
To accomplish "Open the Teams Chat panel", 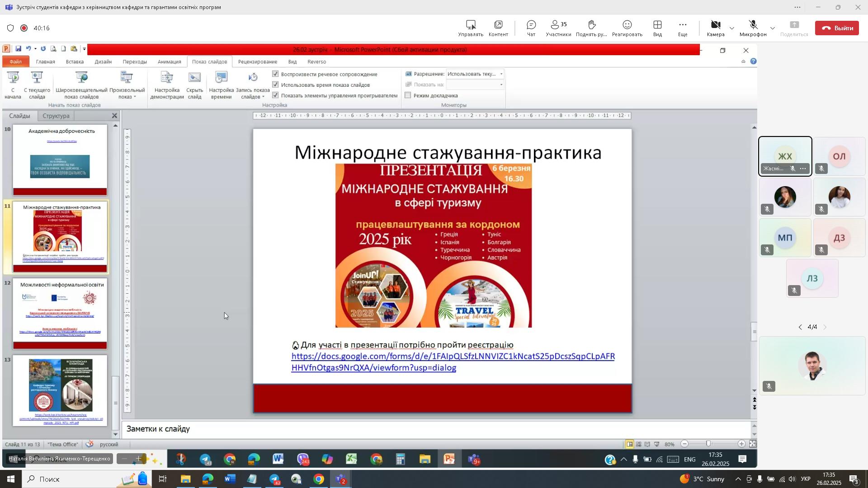I will point(531,28).
